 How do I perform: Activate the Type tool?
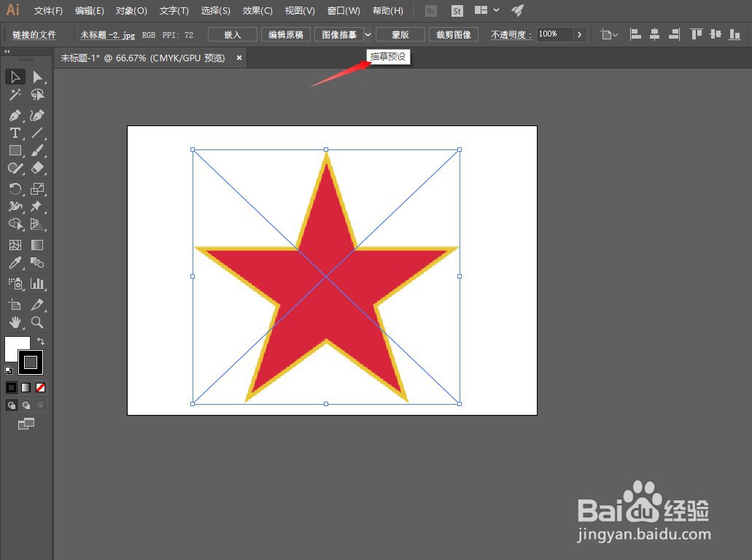(15, 133)
